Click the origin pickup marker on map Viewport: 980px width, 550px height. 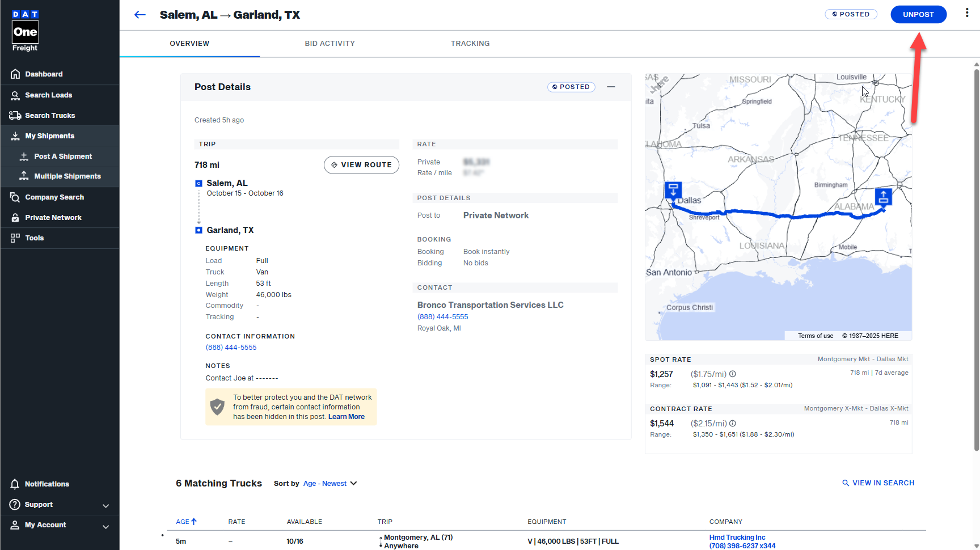(x=883, y=197)
